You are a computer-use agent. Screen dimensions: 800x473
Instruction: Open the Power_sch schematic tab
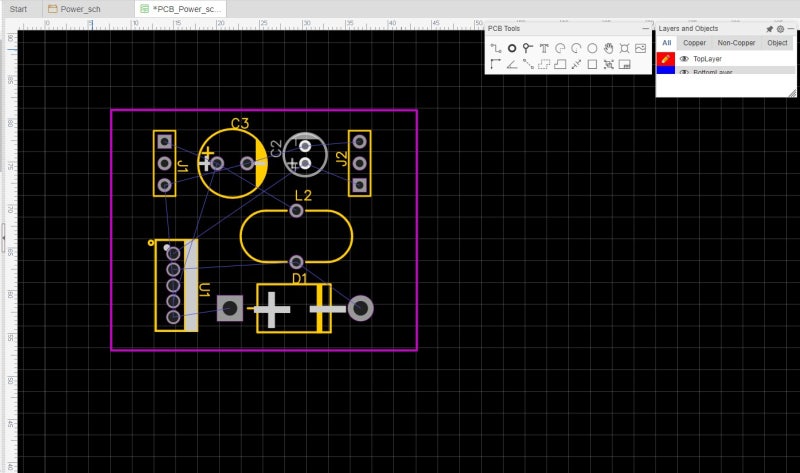pos(75,9)
